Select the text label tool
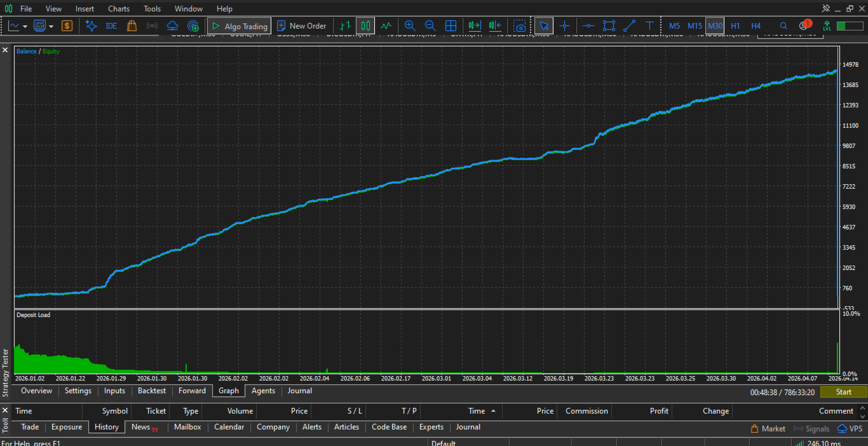Viewport: 868px width, 446px height. click(649, 26)
